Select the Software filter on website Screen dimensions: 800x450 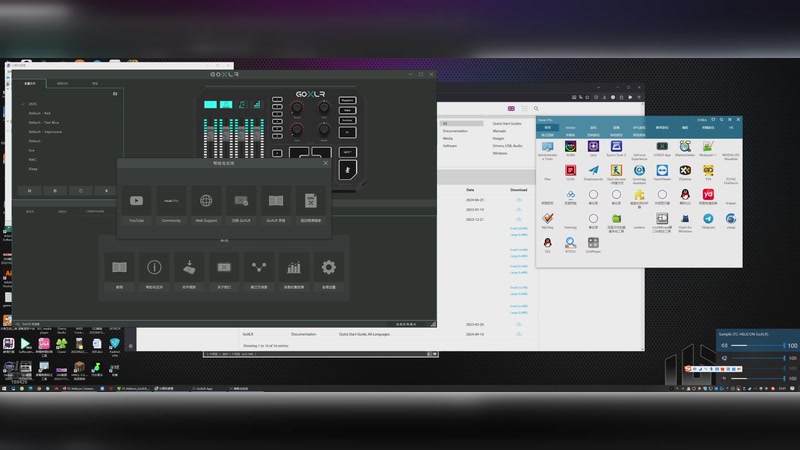tap(450, 146)
